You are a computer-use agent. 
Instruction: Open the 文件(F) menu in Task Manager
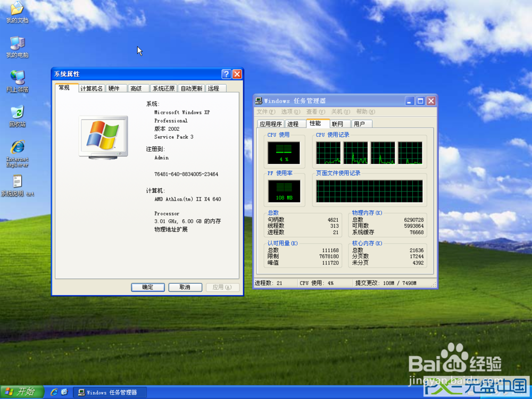(x=265, y=112)
